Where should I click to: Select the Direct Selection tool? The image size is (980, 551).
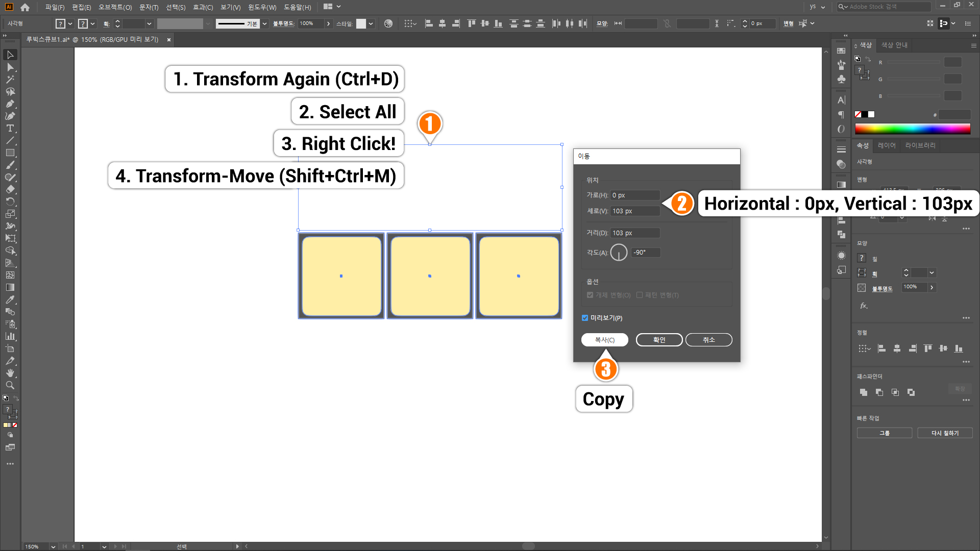point(10,67)
